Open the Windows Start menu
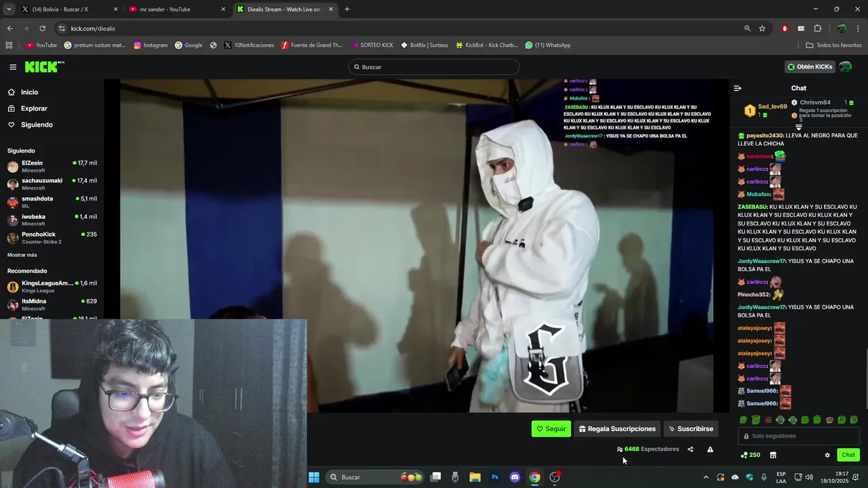The width and height of the screenshot is (868, 488). 314,477
